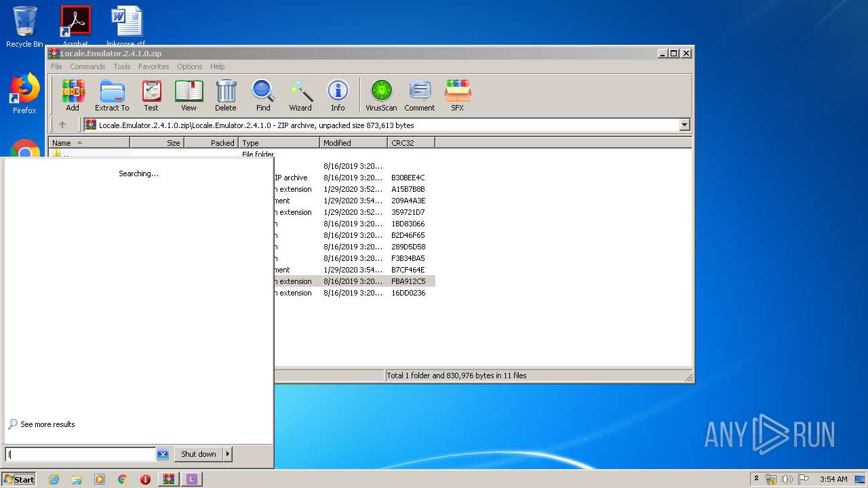Start VirusScan on the archive
This screenshot has width=868, height=488.
(x=381, y=96)
